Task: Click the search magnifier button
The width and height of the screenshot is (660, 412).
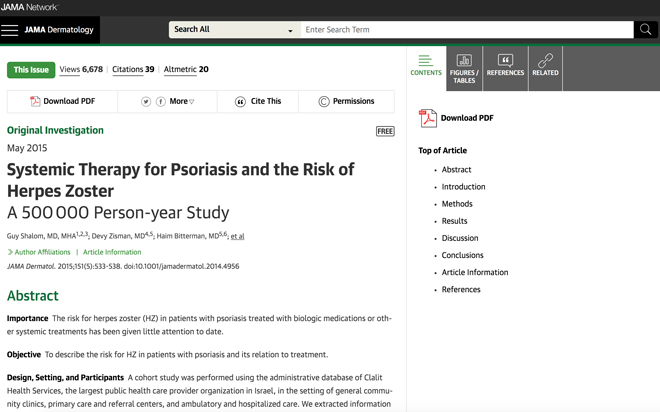Action: pyautogui.click(x=645, y=29)
